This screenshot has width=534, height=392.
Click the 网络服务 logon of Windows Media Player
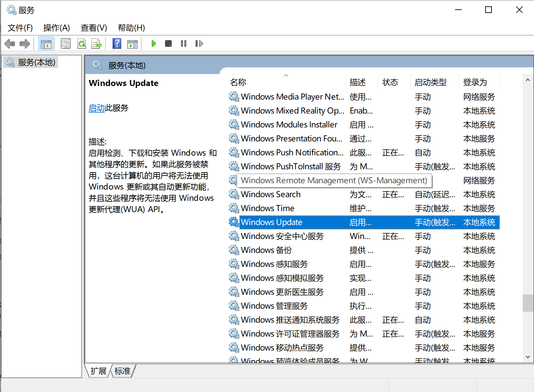[479, 97]
